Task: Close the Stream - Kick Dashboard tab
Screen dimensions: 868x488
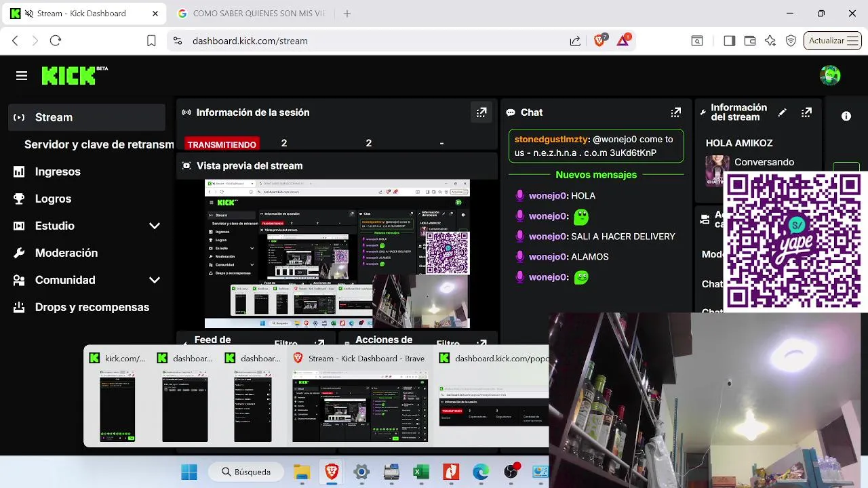Action: 155,14
